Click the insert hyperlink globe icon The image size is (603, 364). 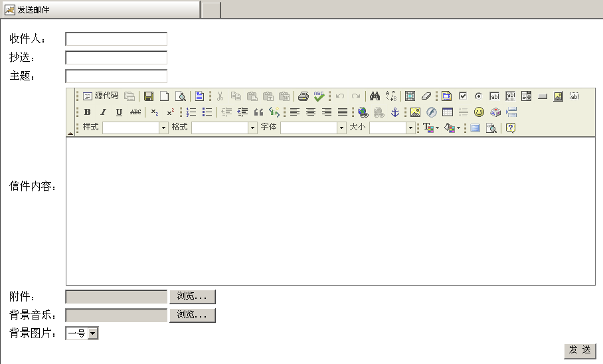363,112
